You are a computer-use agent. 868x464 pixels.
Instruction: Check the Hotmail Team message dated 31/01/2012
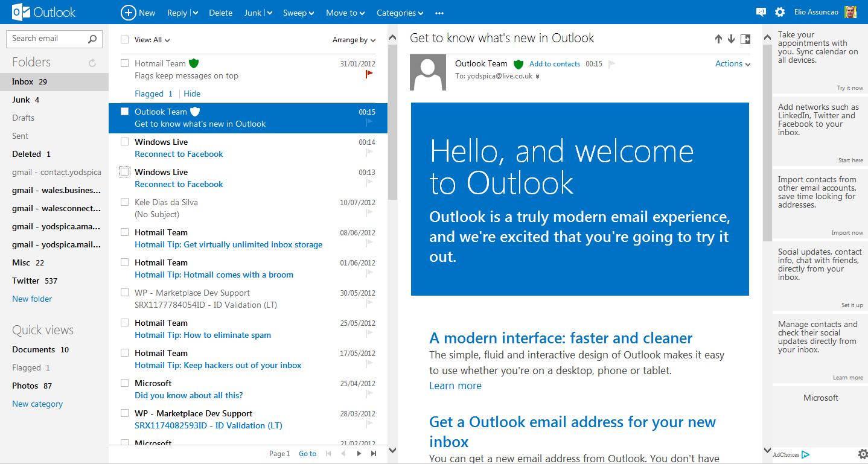tap(125, 63)
